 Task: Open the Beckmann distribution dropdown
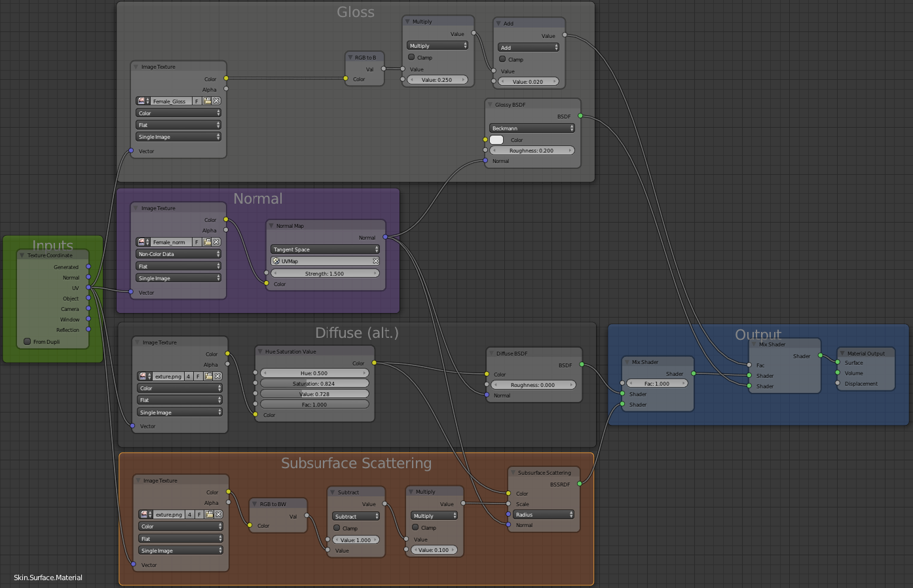tap(532, 128)
